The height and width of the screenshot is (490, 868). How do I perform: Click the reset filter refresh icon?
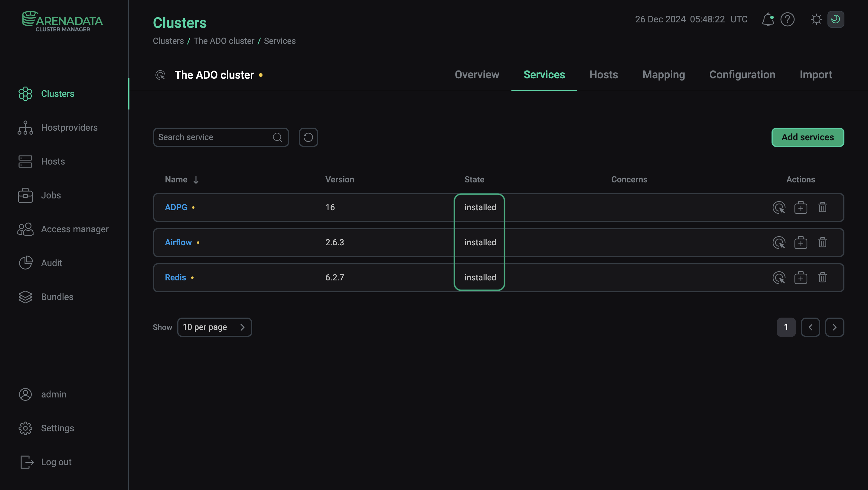308,137
